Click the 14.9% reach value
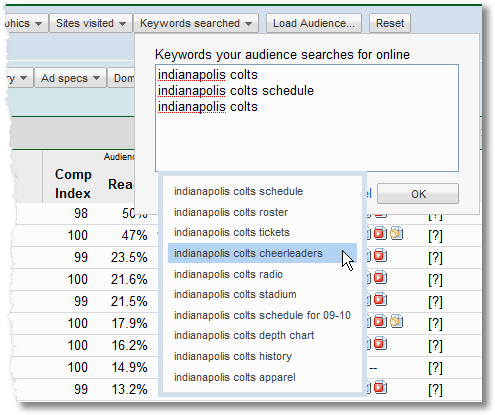 (129, 367)
